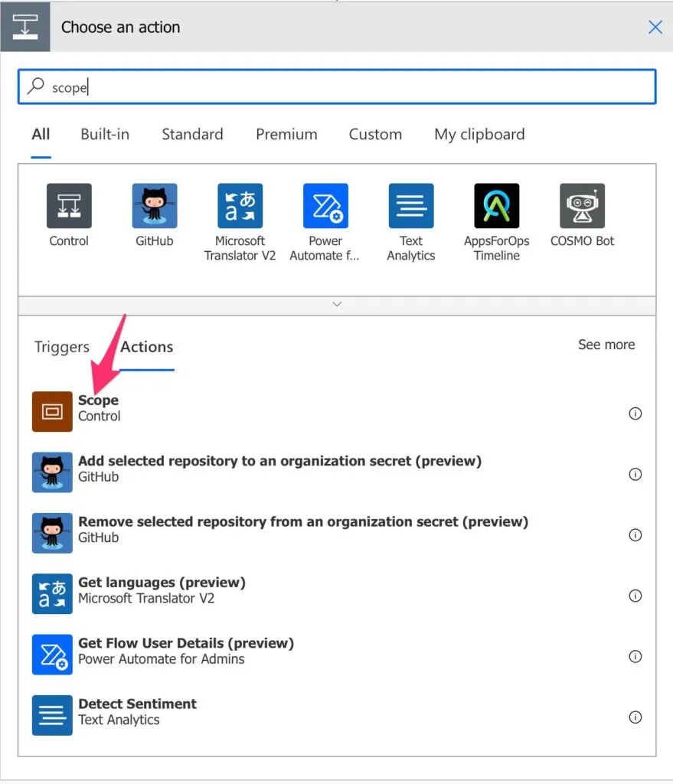Pick the Microsoft Translator V2 connector

click(x=240, y=206)
